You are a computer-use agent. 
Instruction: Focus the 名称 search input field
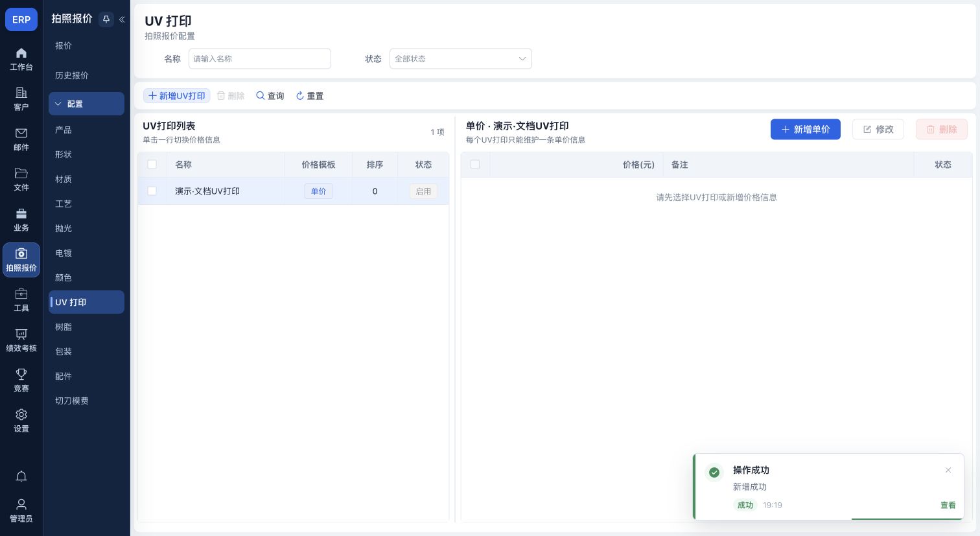point(260,59)
